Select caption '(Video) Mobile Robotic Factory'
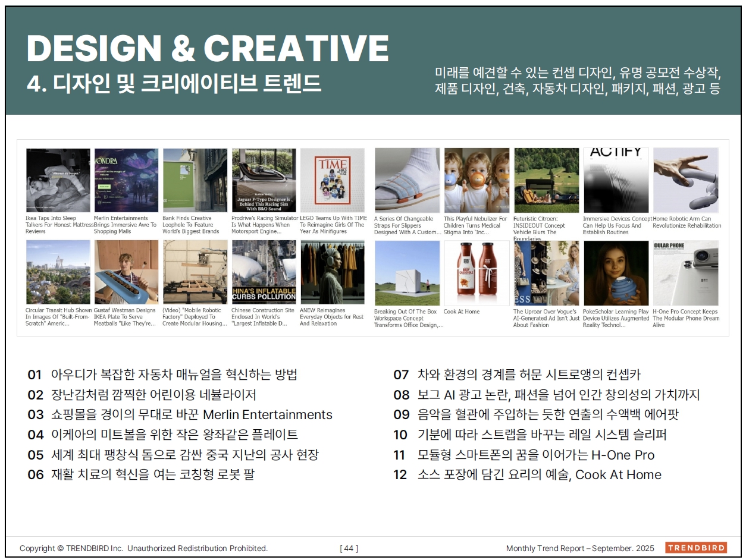The height and width of the screenshot is (560, 746). click(195, 317)
